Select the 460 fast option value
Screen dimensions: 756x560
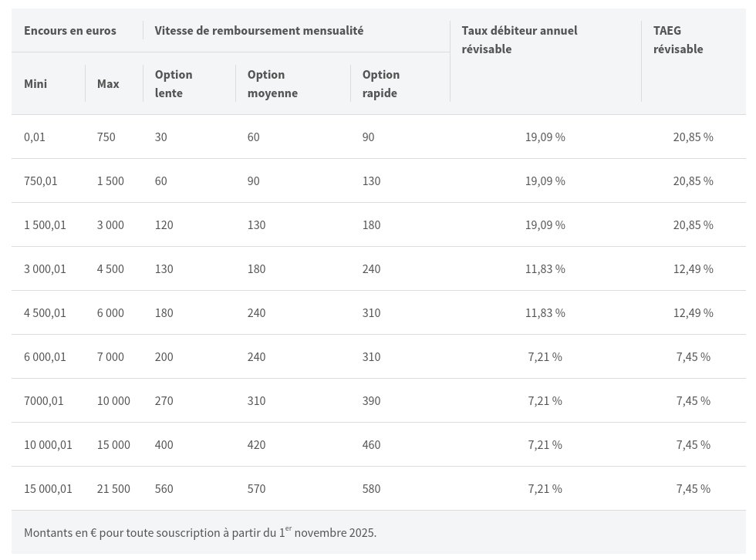click(x=371, y=445)
